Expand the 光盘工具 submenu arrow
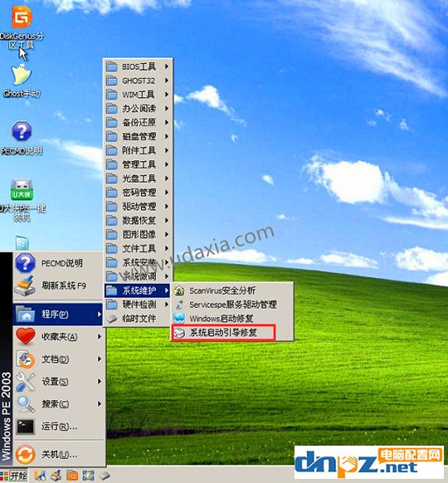The image size is (448, 483). pyautogui.click(x=167, y=178)
